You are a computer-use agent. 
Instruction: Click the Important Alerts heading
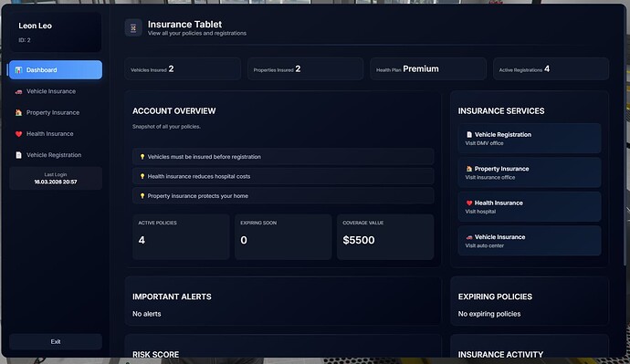(x=172, y=297)
